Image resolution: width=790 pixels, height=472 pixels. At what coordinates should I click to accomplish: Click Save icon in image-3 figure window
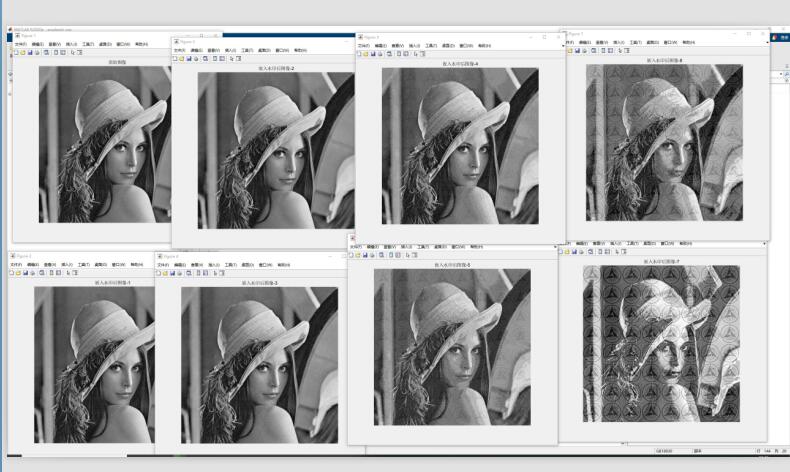[172, 273]
